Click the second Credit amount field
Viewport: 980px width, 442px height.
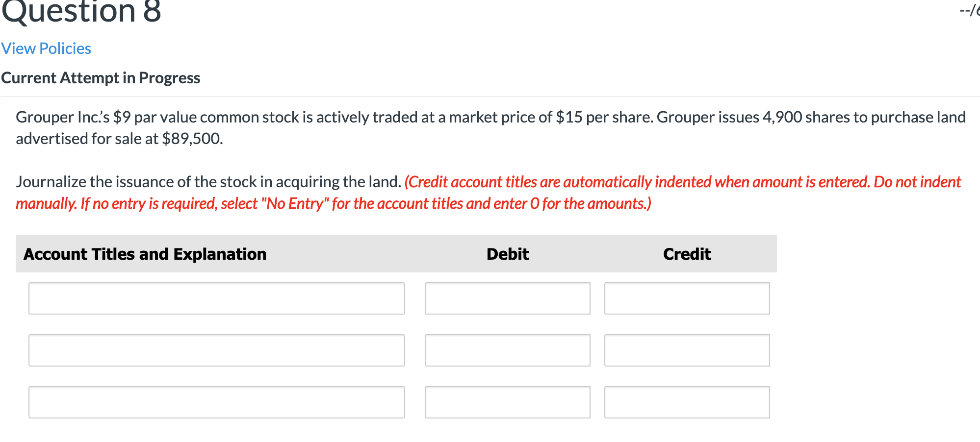coord(686,350)
